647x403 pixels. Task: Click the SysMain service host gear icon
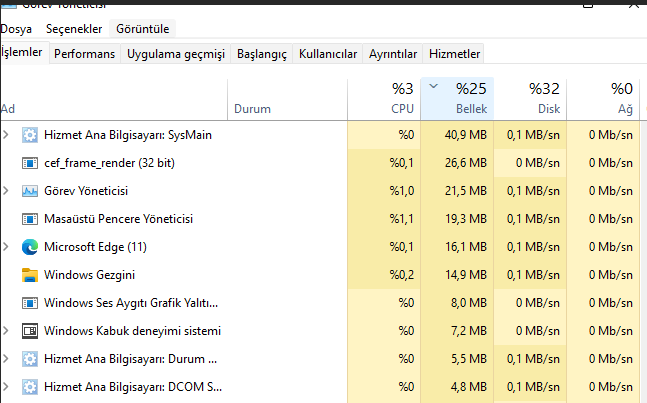click(x=30, y=135)
